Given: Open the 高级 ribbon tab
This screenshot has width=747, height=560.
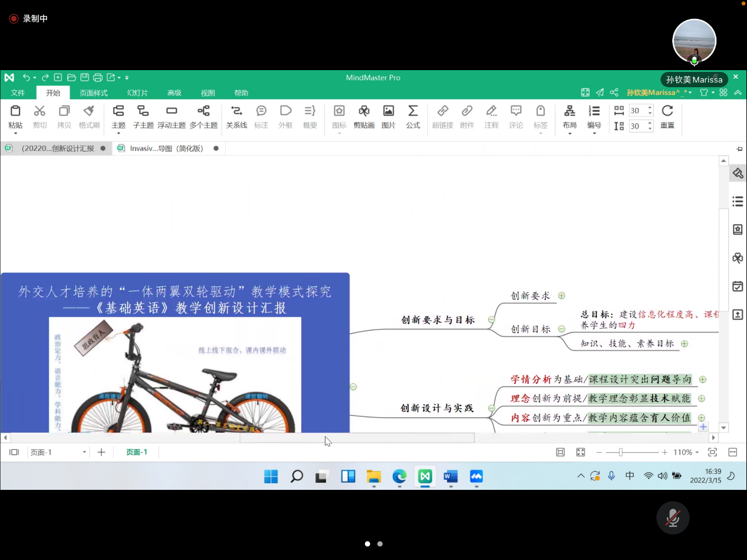Looking at the screenshot, I should 175,93.
